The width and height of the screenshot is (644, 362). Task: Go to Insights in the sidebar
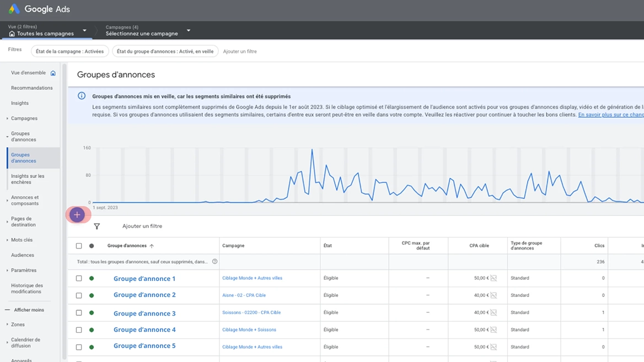tap(20, 103)
